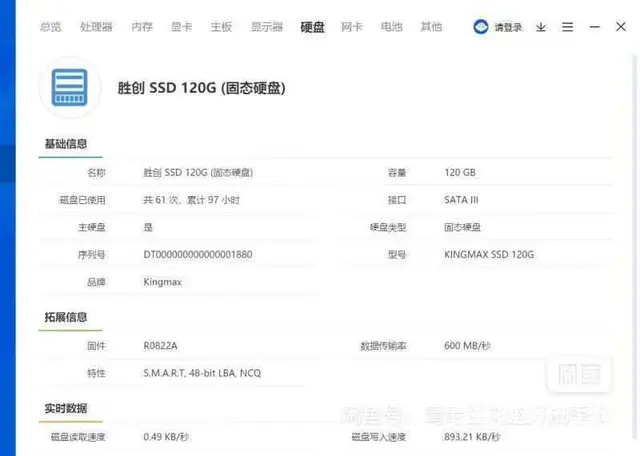Click the capacity value 120 GB

(x=460, y=173)
